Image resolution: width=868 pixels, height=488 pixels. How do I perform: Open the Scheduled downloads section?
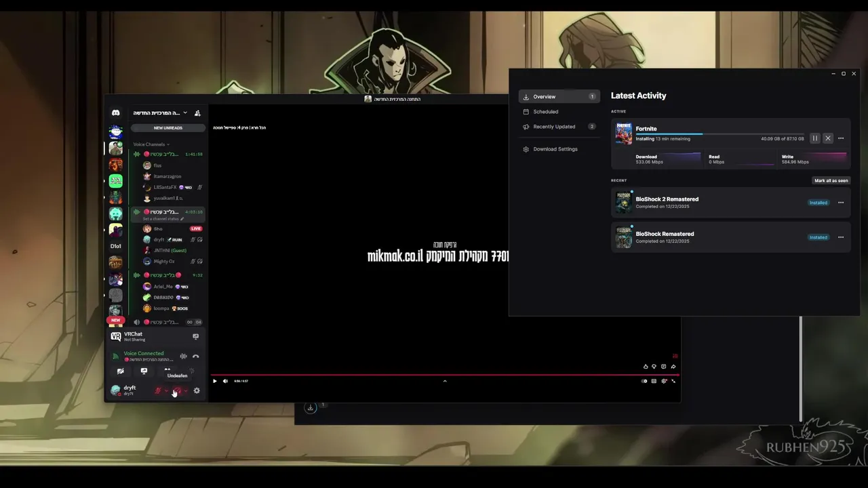tap(559, 112)
